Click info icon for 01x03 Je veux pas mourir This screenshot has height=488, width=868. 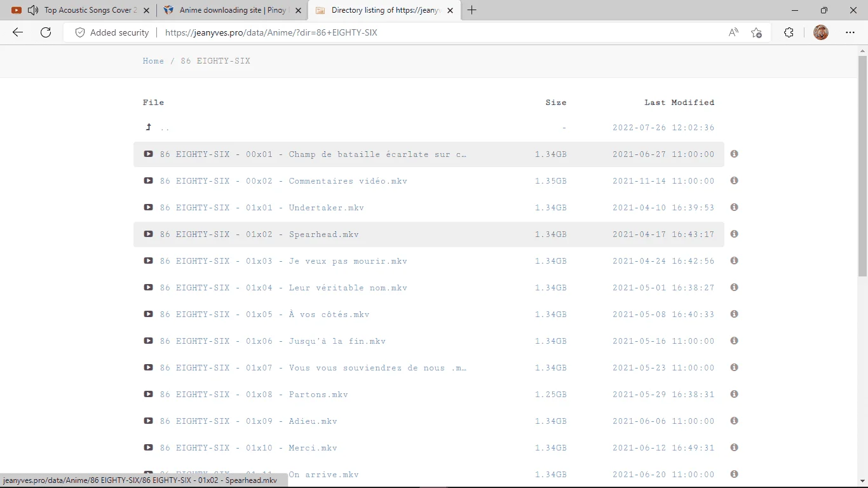tap(734, 261)
